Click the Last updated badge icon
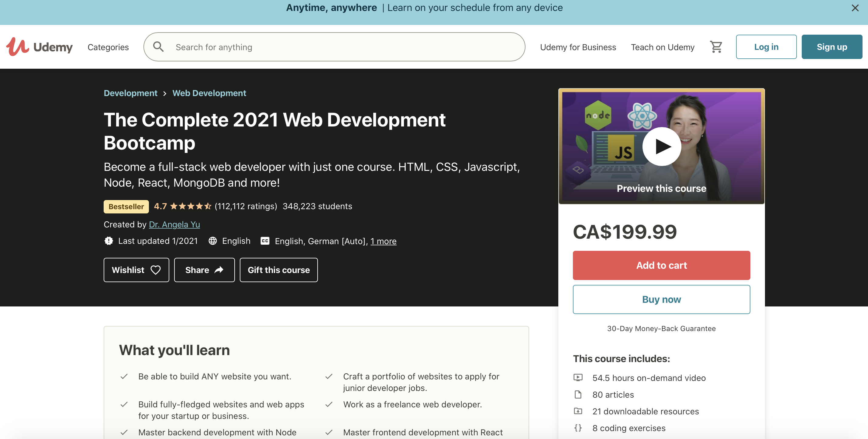The height and width of the screenshot is (439, 868). pos(108,241)
